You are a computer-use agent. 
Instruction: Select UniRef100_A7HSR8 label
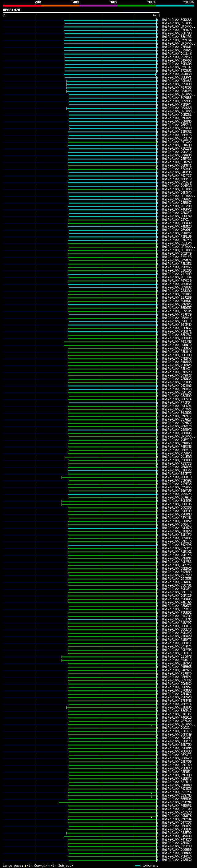(x=176, y=372)
